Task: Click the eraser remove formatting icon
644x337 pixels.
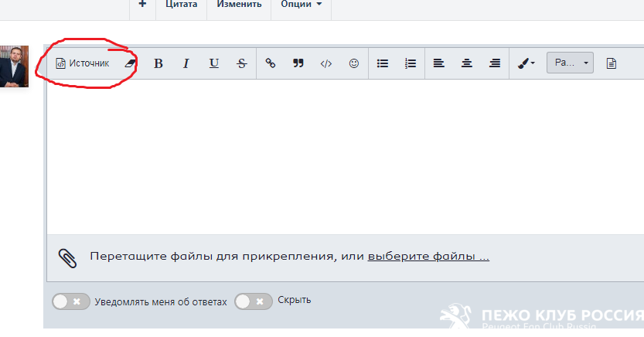Action: point(130,63)
